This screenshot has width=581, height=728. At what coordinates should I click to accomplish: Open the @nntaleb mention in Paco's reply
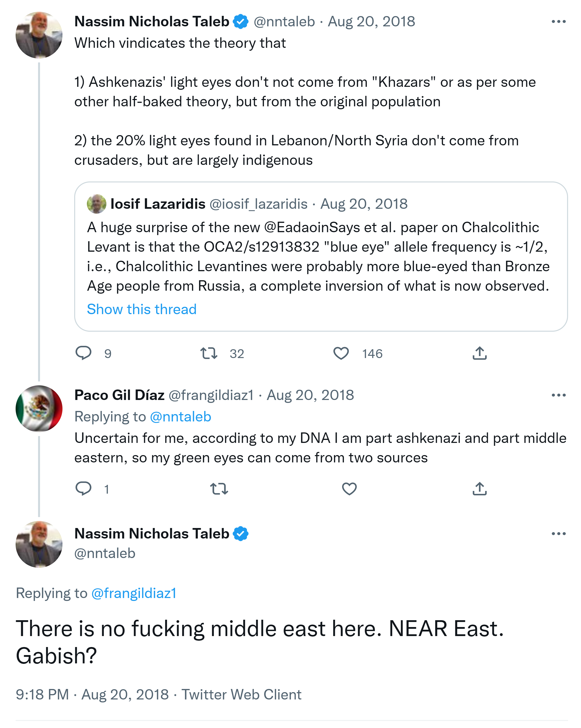180,417
